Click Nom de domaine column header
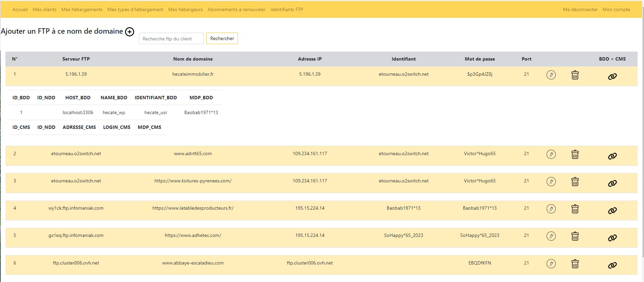The height and width of the screenshot is (282, 644). (x=193, y=59)
